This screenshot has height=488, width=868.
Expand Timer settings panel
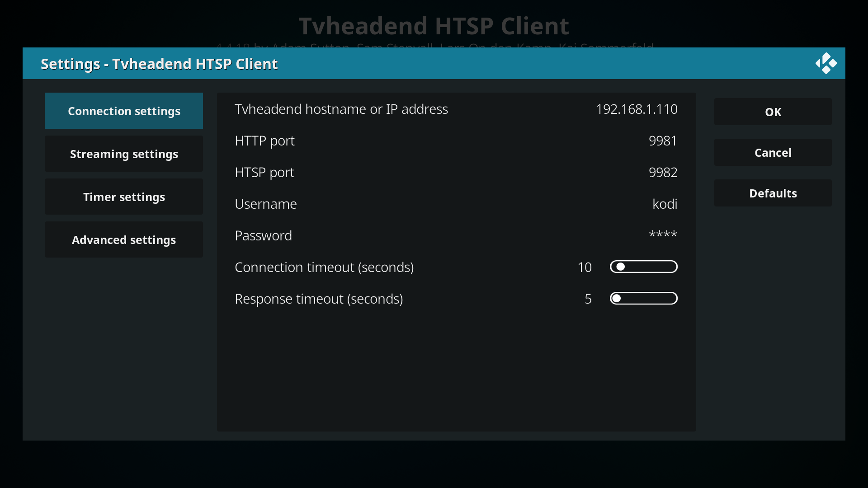point(123,197)
